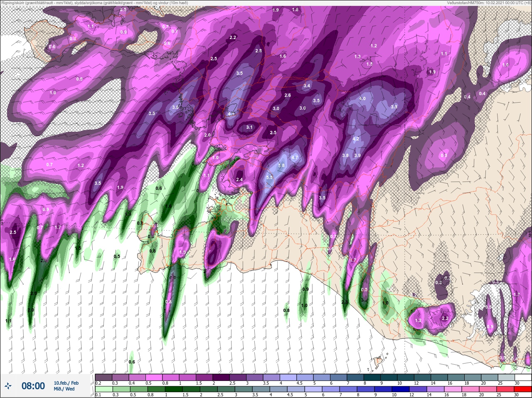
Task: Click the 3.9 snowfall value on the map
Action: pyautogui.click(x=357, y=155)
